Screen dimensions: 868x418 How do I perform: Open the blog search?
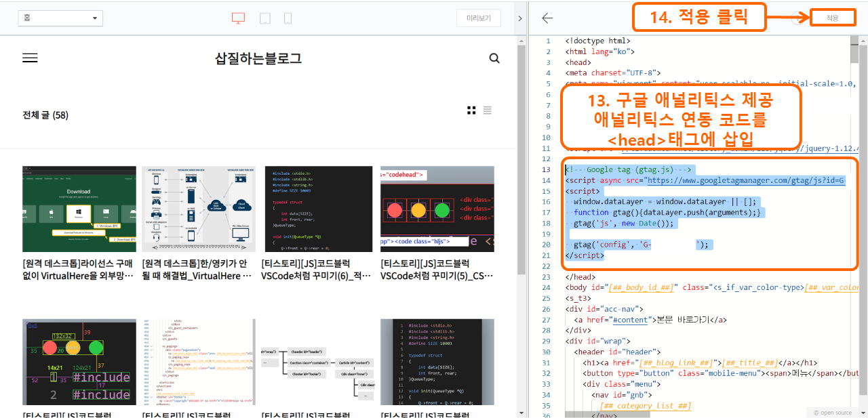(494, 58)
